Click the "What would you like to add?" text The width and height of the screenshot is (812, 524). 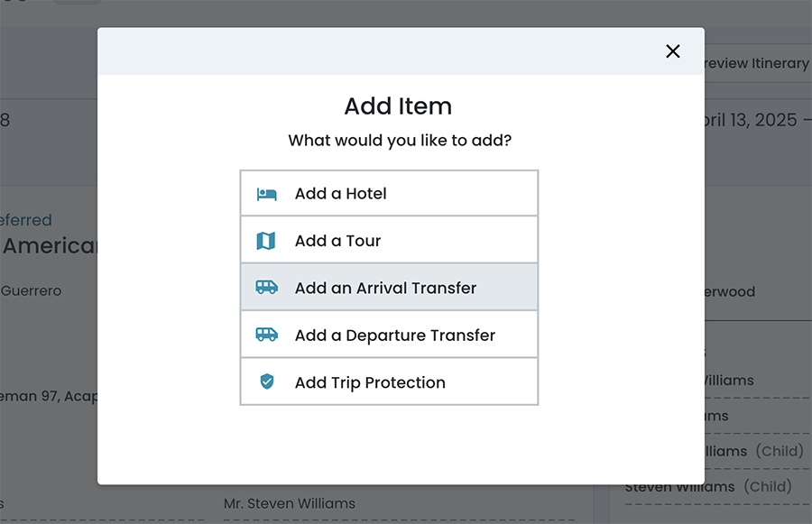[400, 141]
